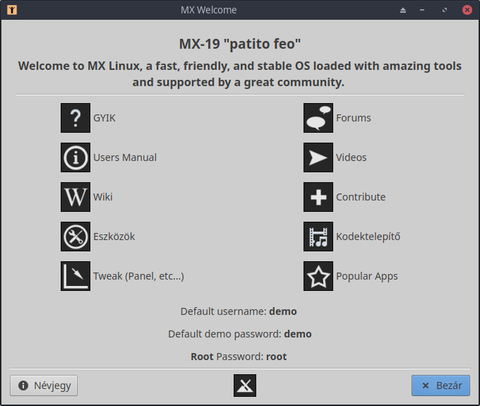Click the Popular Apps text label

click(x=367, y=276)
